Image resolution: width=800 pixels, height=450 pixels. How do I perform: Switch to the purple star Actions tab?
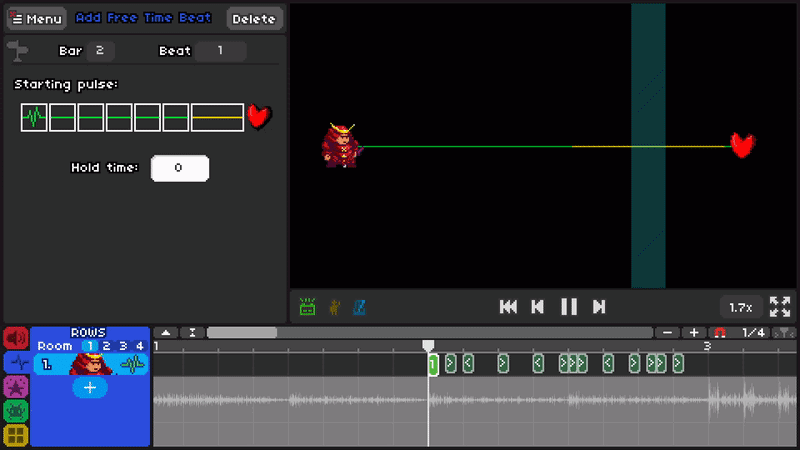[x=16, y=386]
